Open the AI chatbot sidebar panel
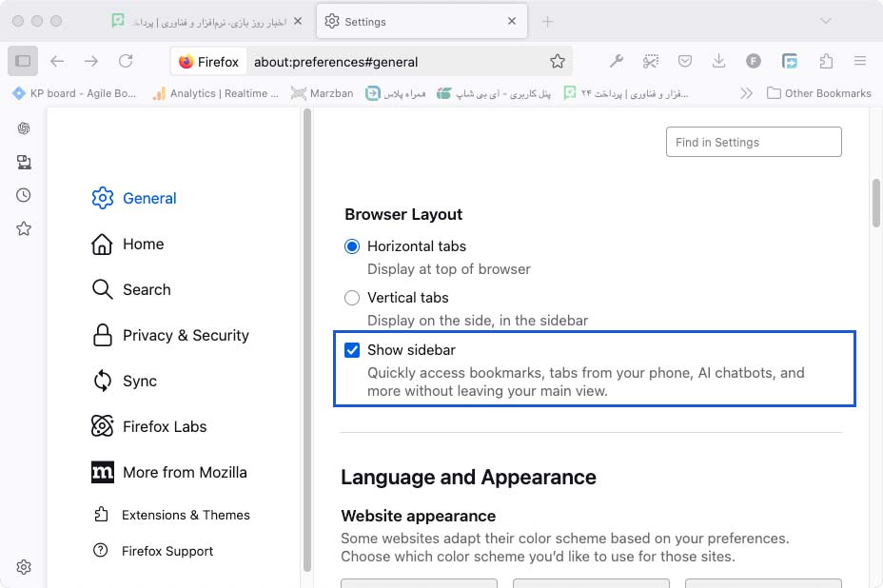 [x=24, y=128]
